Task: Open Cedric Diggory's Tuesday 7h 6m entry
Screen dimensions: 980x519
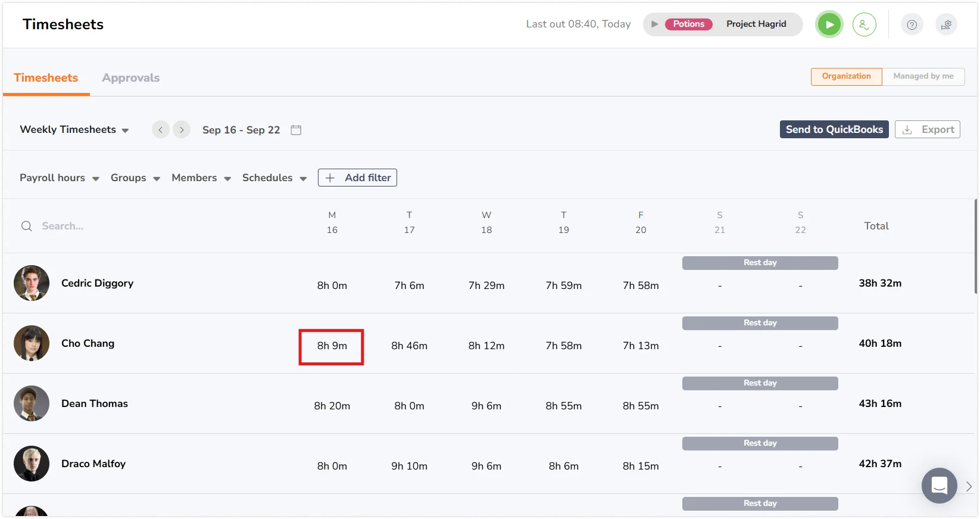Action: coord(409,285)
